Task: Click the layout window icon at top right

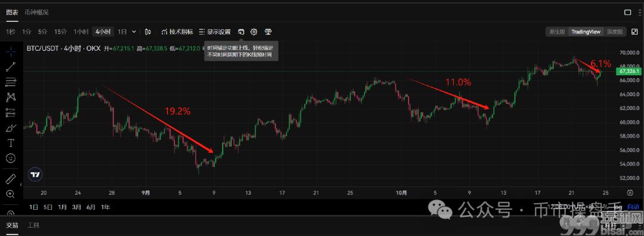Action: click(627, 13)
